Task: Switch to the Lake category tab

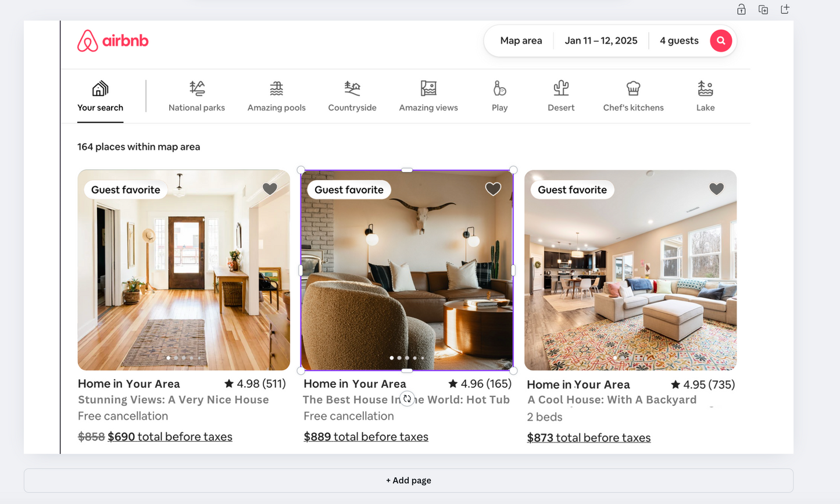Action: point(705,97)
